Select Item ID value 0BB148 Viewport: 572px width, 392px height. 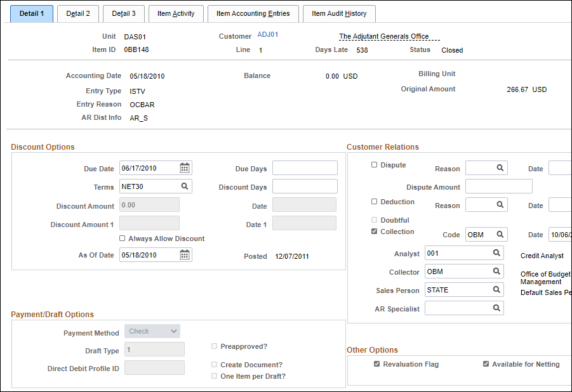[x=136, y=49]
